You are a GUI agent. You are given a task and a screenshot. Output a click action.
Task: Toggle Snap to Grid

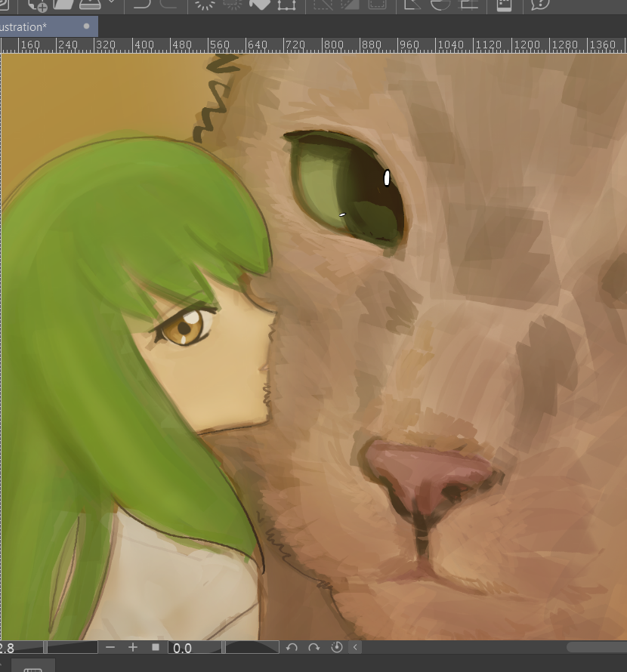pos(468,4)
